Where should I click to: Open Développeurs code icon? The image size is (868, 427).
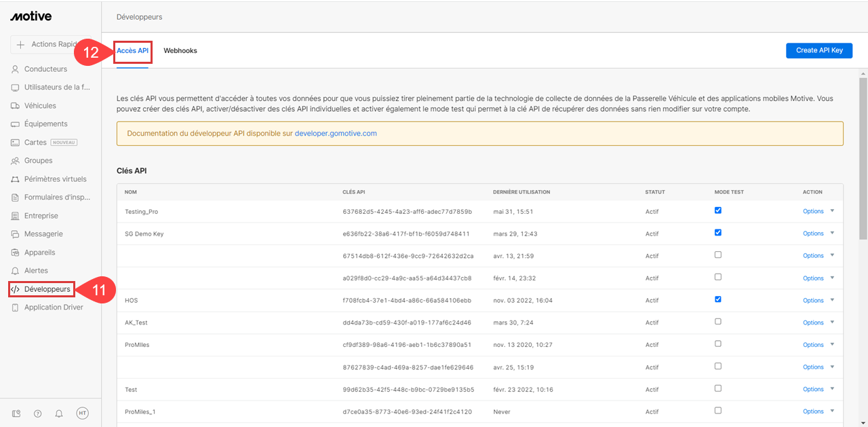point(16,289)
